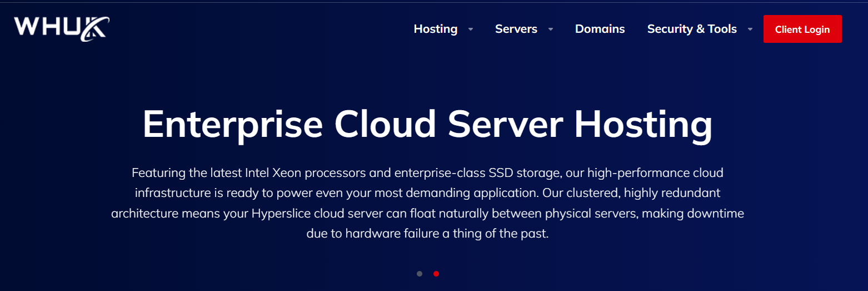Expand the Security & Tools dropdown arrow
Viewport: 868px width, 291px height.
[x=750, y=29]
